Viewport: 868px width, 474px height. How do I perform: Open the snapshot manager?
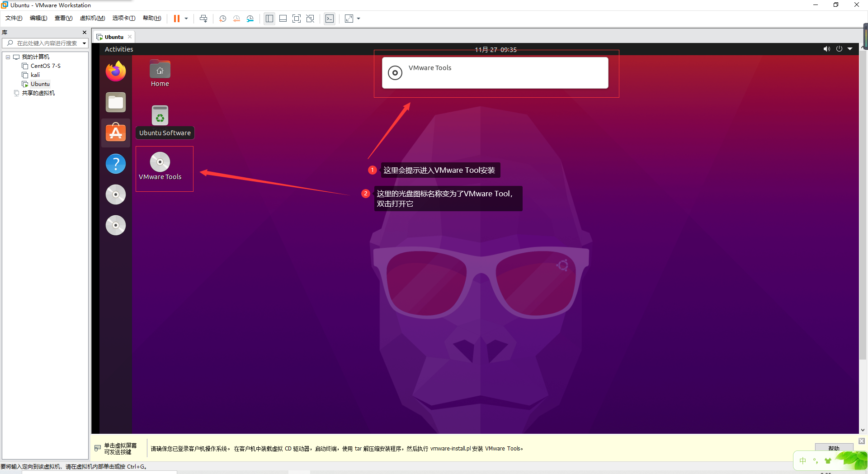pyautogui.click(x=250, y=19)
